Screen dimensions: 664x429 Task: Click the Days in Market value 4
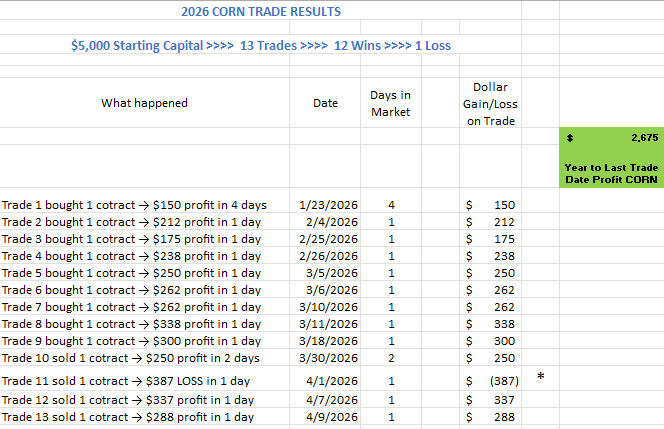pos(391,205)
